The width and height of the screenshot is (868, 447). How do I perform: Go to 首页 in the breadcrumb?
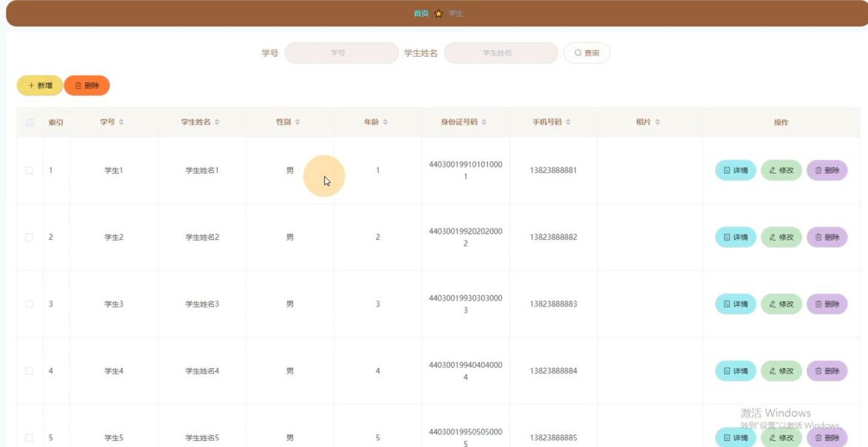click(421, 14)
